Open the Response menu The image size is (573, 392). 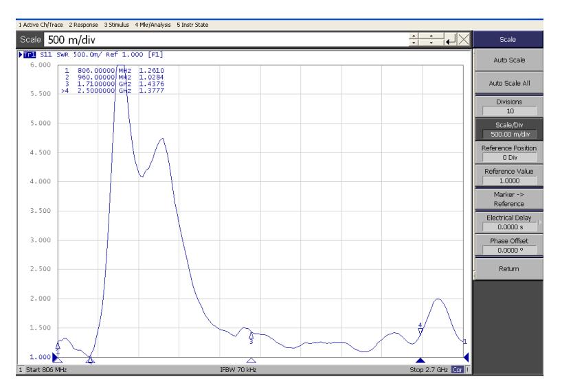coord(83,25)
